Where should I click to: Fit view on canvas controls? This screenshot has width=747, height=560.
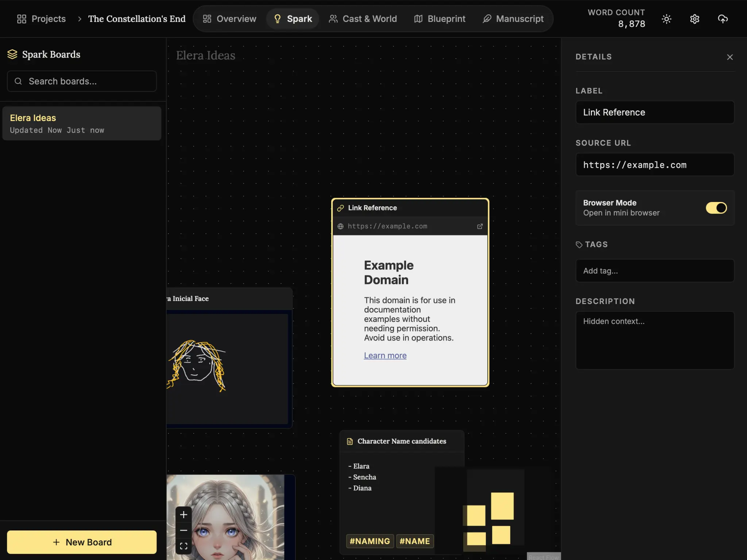(183, 546)
